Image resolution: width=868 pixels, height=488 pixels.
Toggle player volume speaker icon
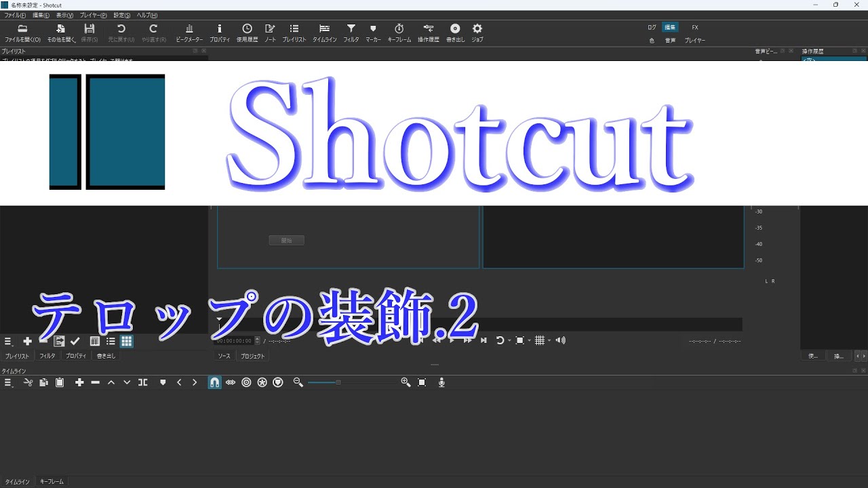click(x=561, y=340)
